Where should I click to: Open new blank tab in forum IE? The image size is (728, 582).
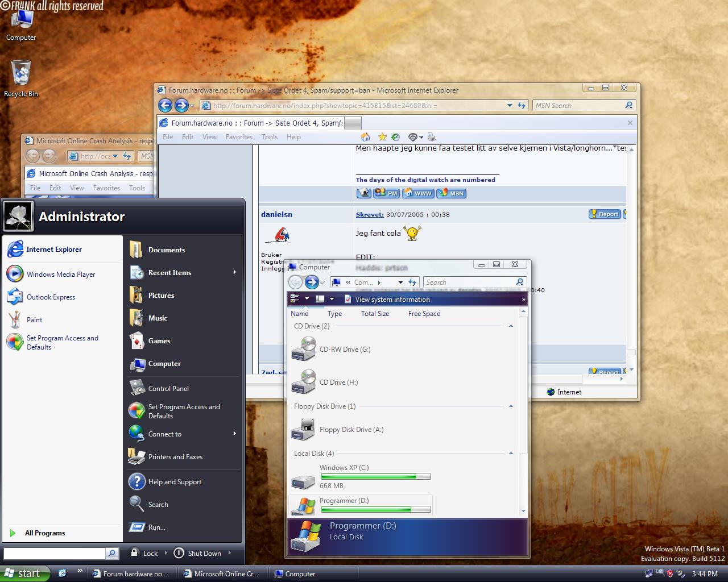pyautogui.click(x=353, y=123)
